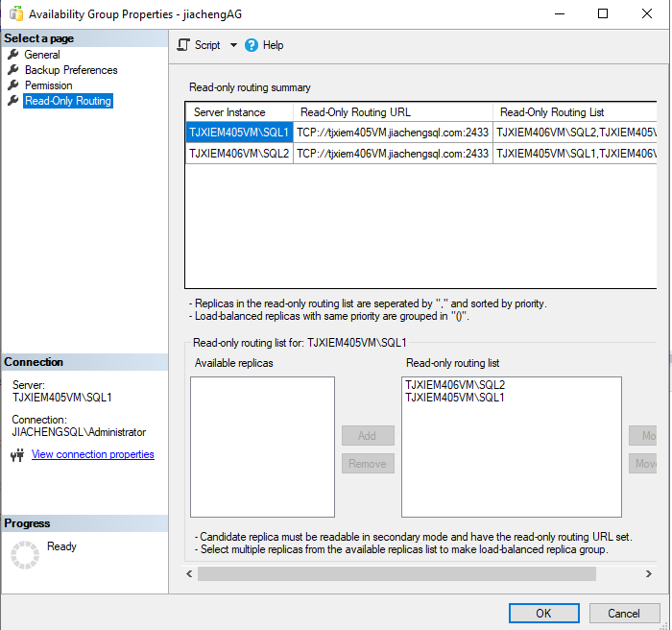Select TJXIEM406VM\SQL2 in the read-only routing list
This screenshot has height=630, width=672.
click(x=455, y=385)
